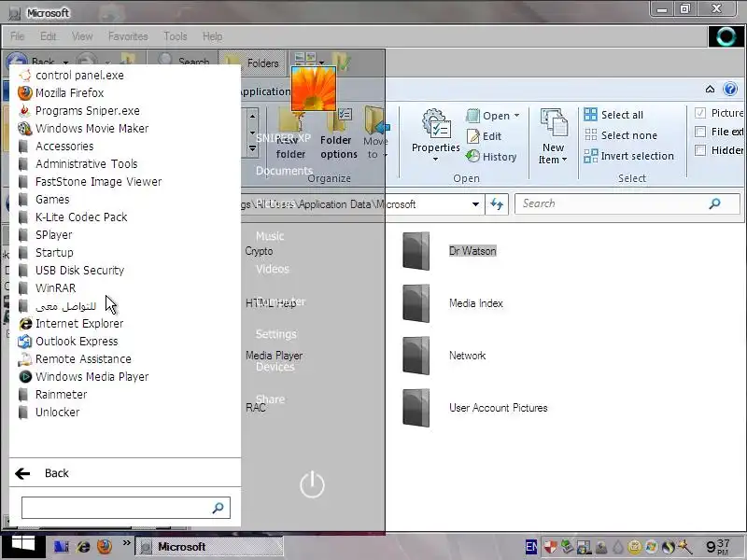Click the Folders toolbar button
Viewport: 747px width, 560px height.
tap(253, 62)
